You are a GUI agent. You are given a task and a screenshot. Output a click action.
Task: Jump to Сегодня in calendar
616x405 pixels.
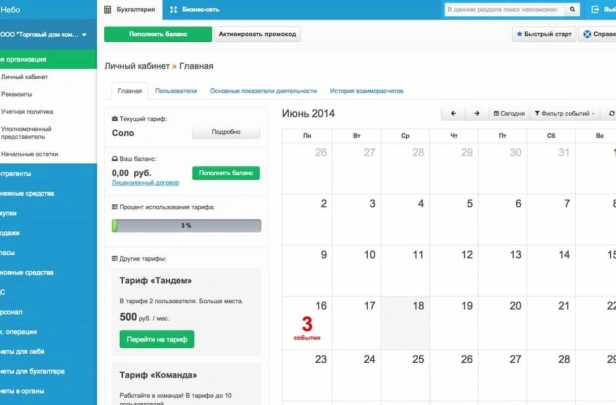[x=509, y=114]
